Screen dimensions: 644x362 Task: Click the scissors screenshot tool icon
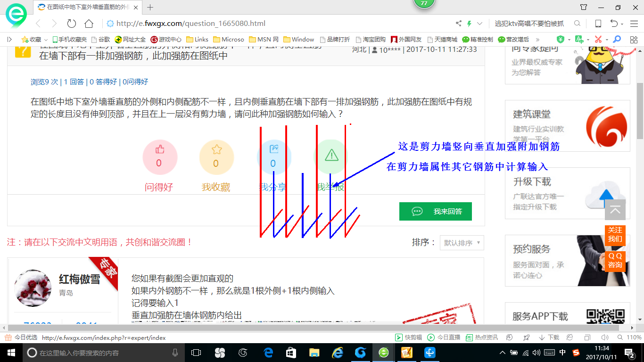click(598, 40)
